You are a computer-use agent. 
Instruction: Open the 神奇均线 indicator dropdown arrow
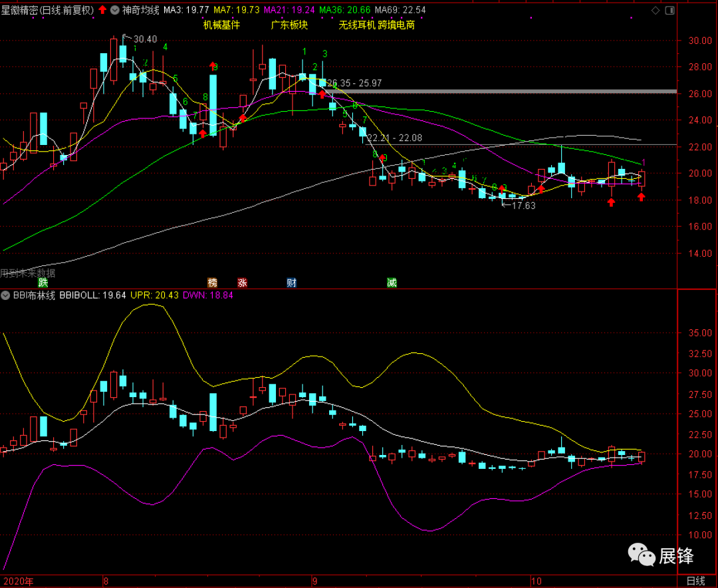point(115,10)
